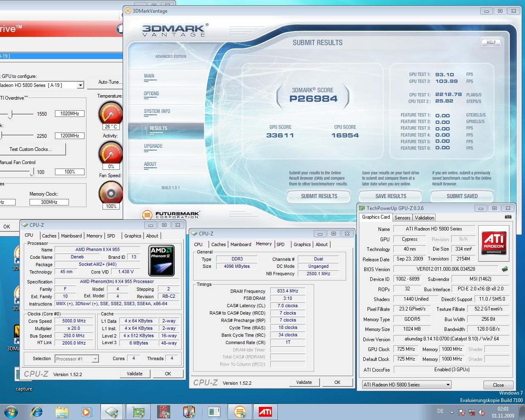Click Close button in GPU-Z
The image size is (525, 420).
498,385
